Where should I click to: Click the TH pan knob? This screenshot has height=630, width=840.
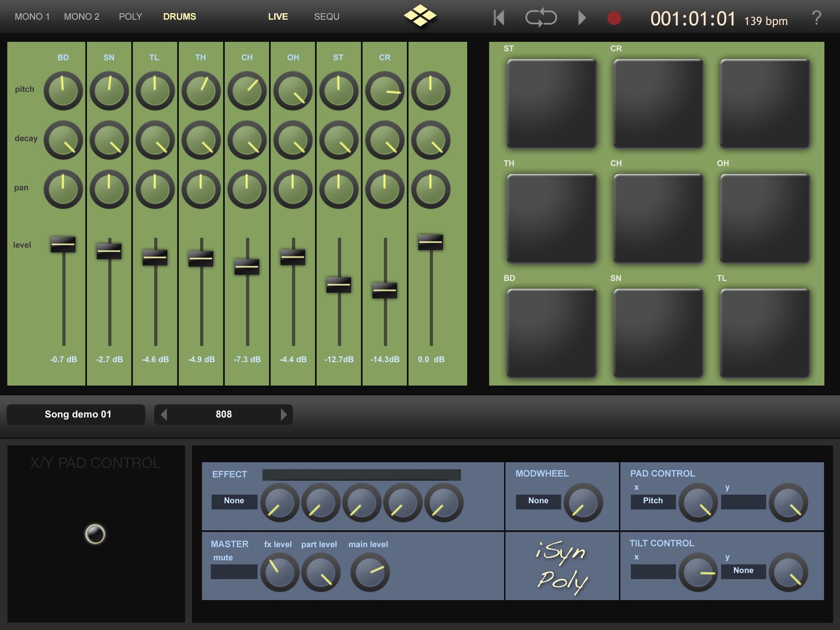coord(201,189)
